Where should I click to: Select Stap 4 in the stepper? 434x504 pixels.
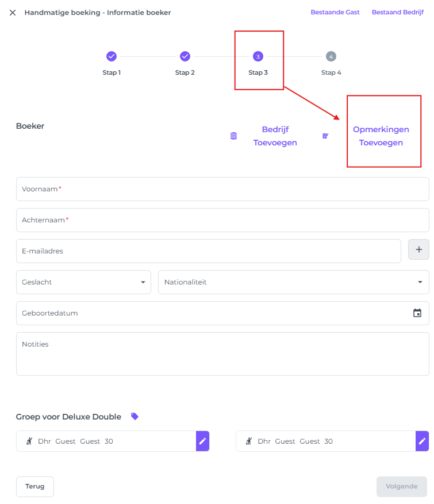(331, 57)
